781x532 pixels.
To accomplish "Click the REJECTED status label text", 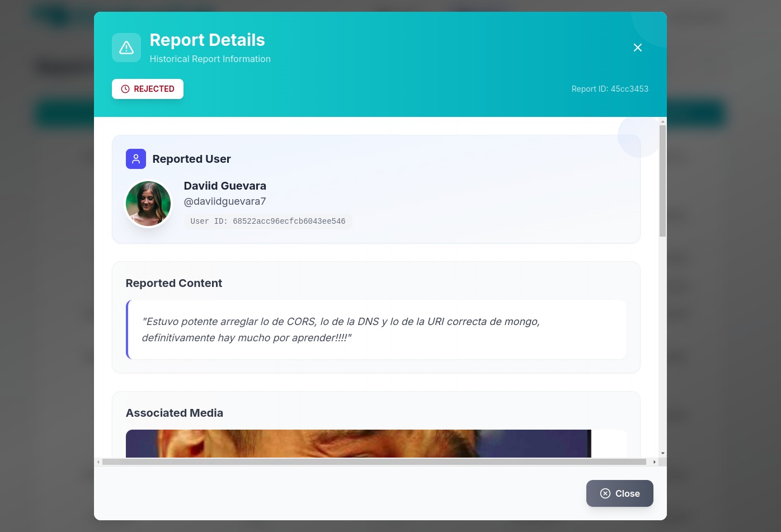I will [154, 89].
